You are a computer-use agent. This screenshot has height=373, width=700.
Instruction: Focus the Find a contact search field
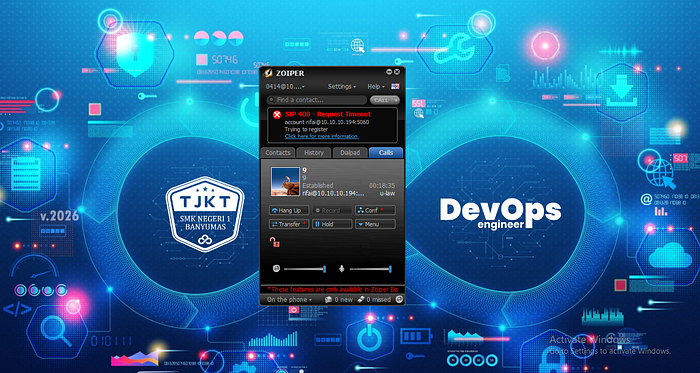tap(317, 100)
